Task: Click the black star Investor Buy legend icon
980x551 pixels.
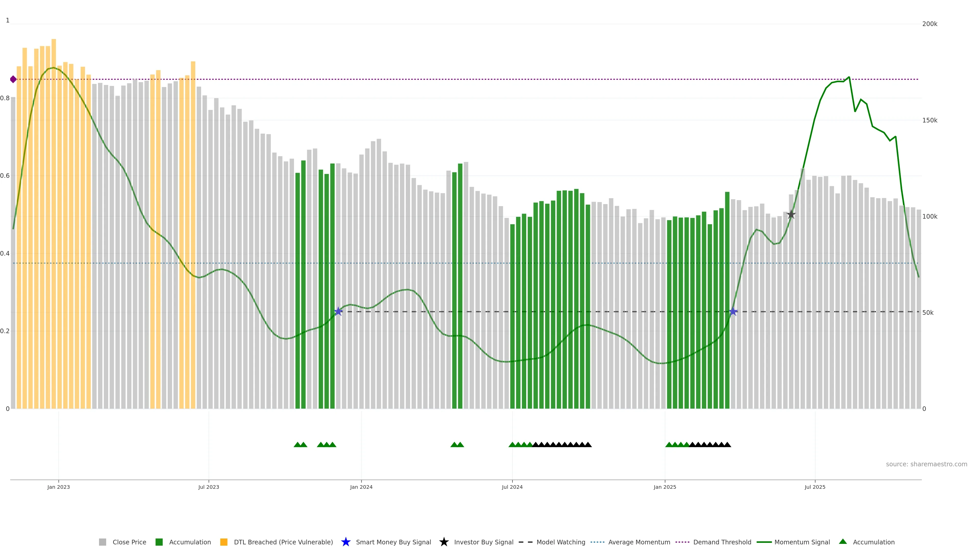Action: point(444,542)
